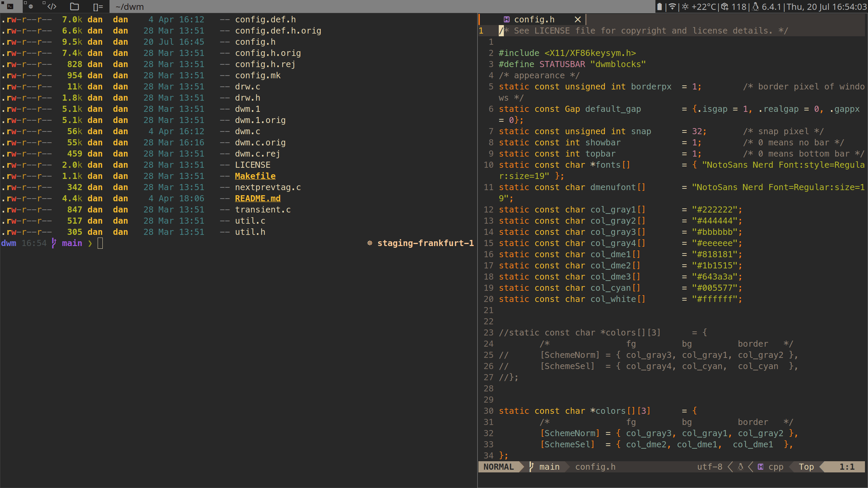Click the date and clock readout
This screenshot has width=868, height=488.
827,7
